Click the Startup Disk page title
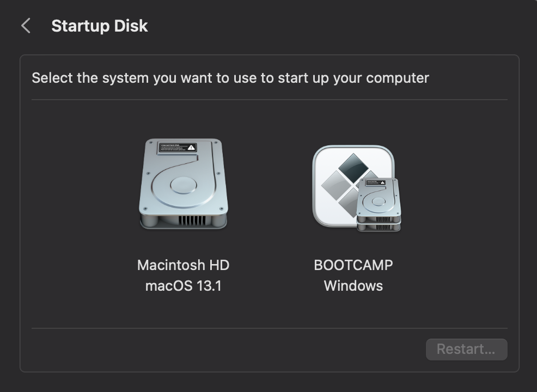The height and width of the screenshot is (392, 537). [100, 26]
